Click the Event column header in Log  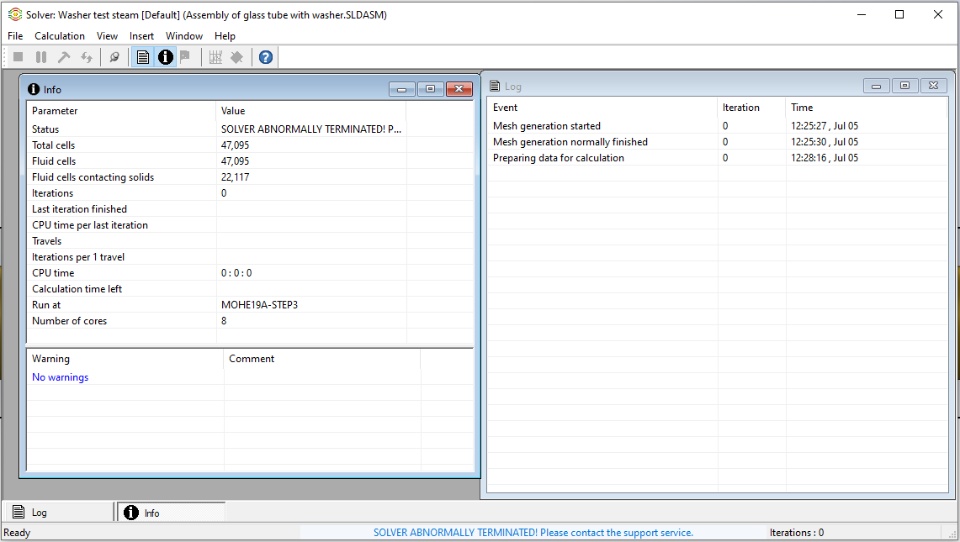coord(602,108)
